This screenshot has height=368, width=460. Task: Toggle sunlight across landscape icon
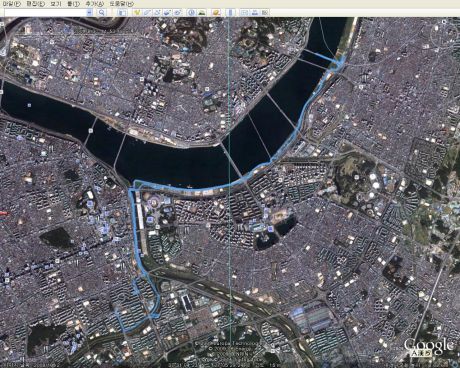click(x=202, y=13)
